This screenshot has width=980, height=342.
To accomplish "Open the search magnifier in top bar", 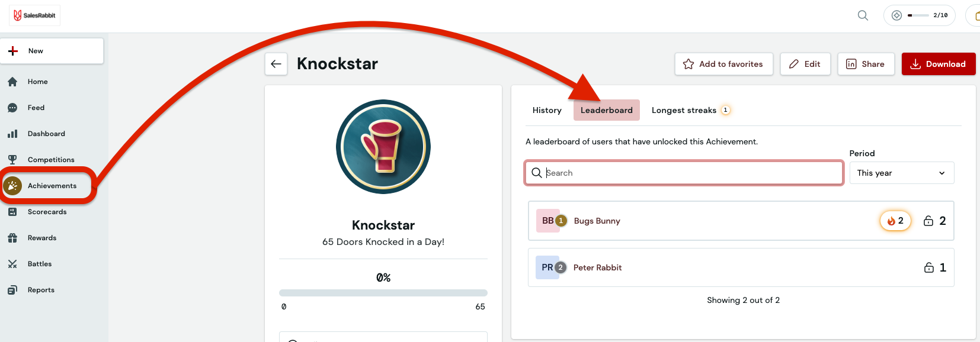I will click(x=863, y=15).
